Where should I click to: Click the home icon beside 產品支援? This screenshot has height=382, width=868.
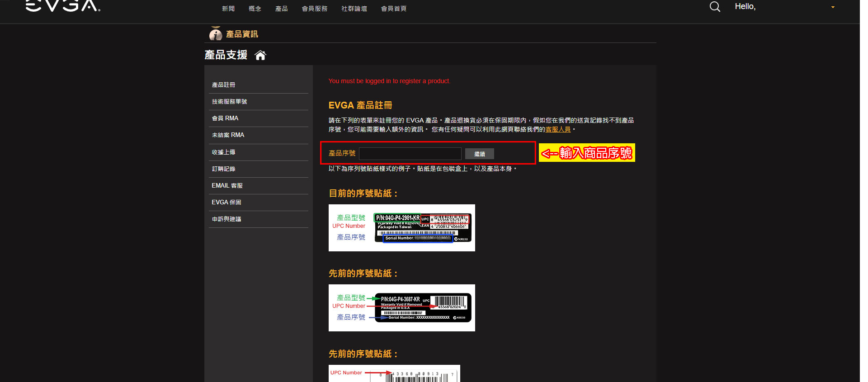pyautogui.click(x=260, y=55)
